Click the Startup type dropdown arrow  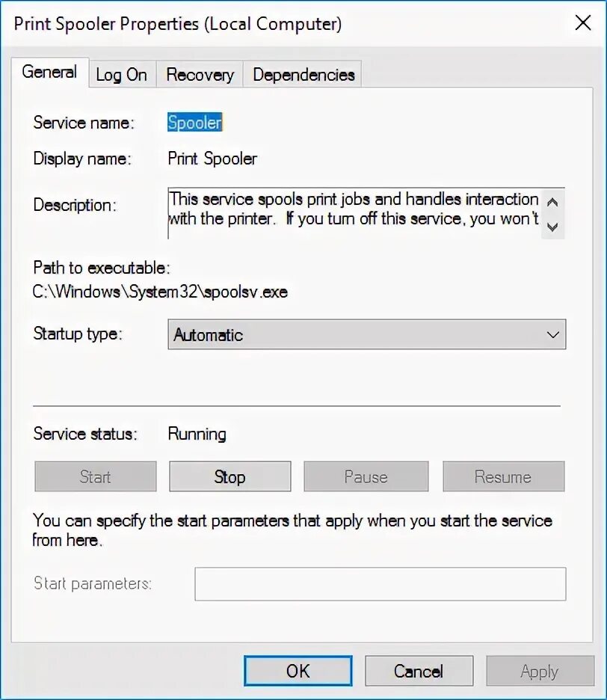(552, 335)
